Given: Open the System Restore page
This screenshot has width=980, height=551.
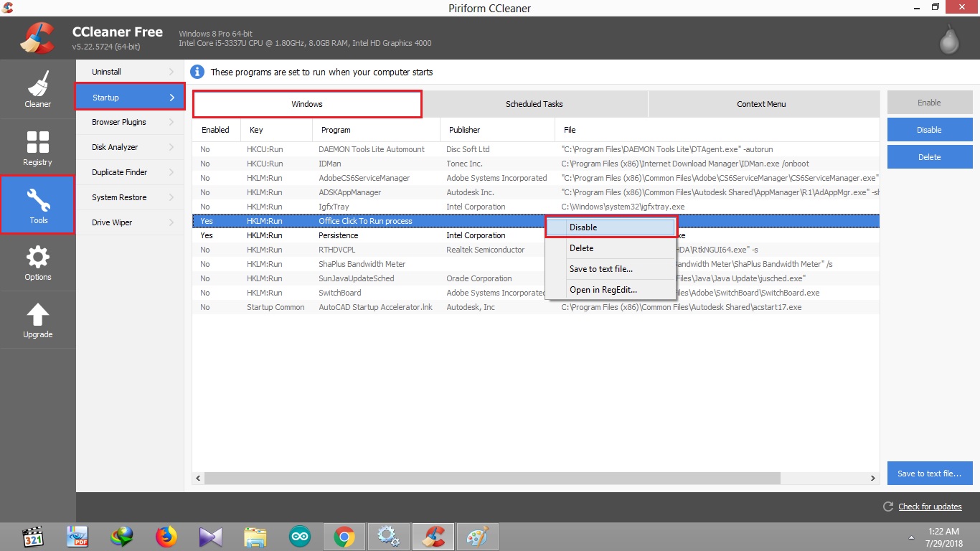Looking at the screenshot, I should [130, 197].
